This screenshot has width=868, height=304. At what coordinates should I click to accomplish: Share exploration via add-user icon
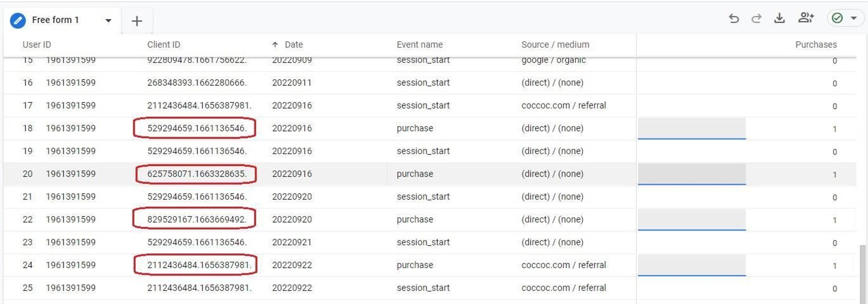point(806,18)
